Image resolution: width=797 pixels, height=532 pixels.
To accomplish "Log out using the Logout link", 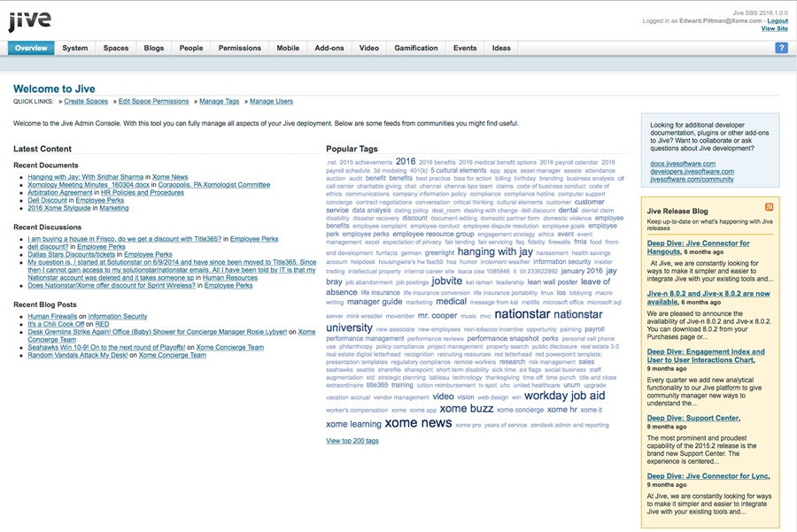I will 778,21.
